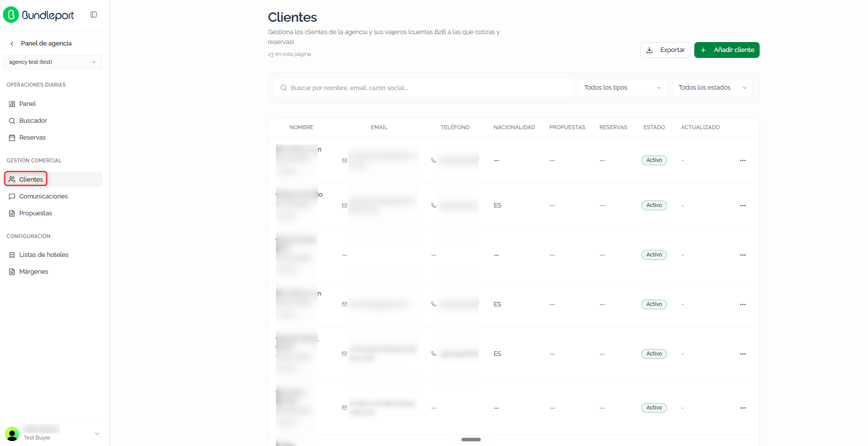Click the Activo badge in the sixth client row
The image size is (868, 446).
[x=654, y=408]
